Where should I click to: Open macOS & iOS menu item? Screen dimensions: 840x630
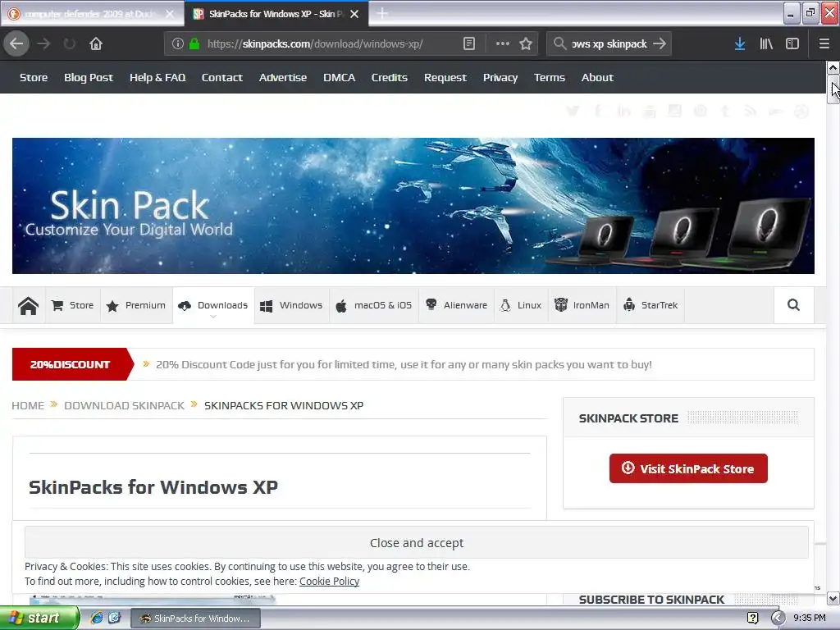pos(374,305)
